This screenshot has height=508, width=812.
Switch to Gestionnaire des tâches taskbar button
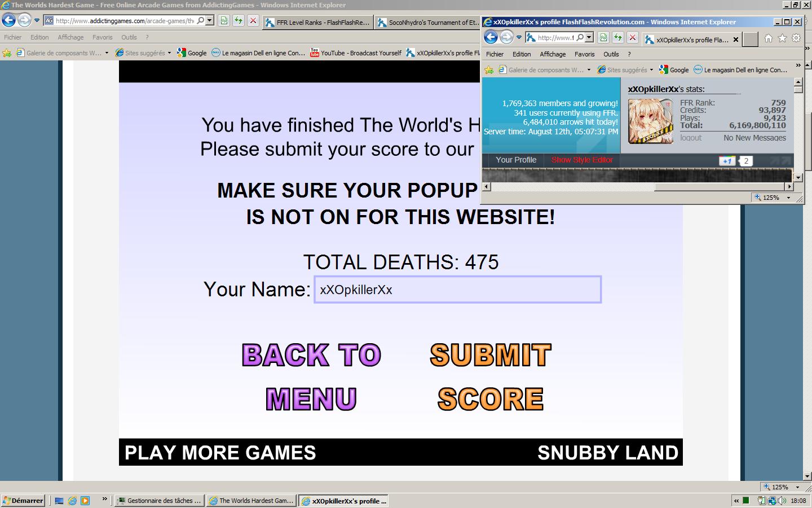tap(159, 501)
